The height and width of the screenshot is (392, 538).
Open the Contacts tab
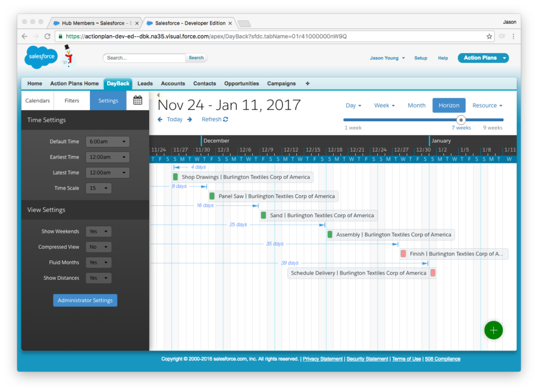click(x=204, y=83)
